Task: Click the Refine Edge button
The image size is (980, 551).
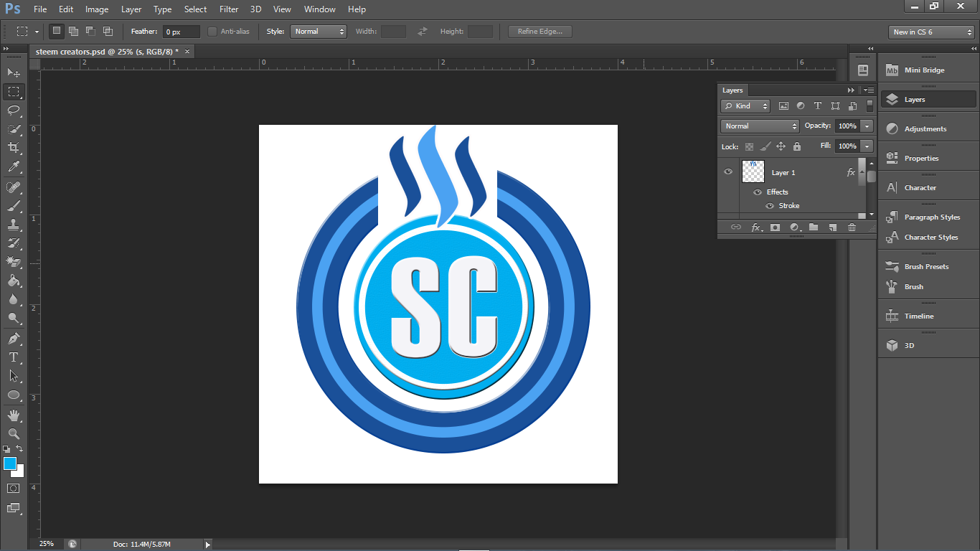Action: pos(540,32)
